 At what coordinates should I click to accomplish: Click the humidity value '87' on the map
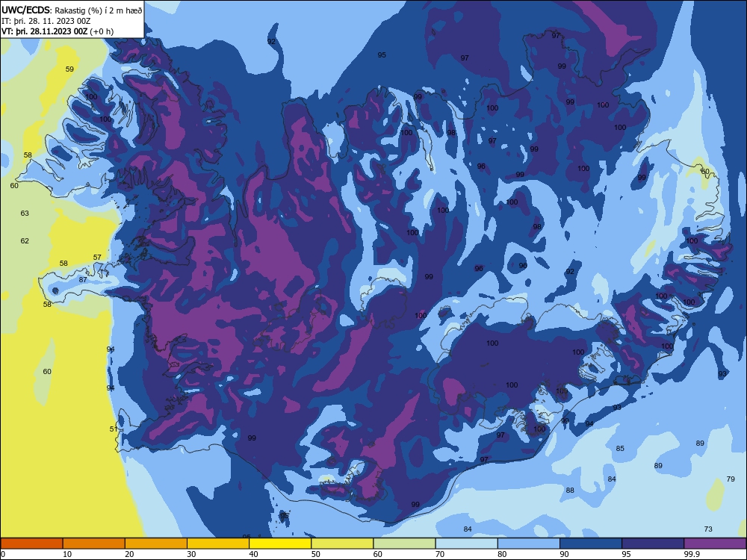point(83,279)
